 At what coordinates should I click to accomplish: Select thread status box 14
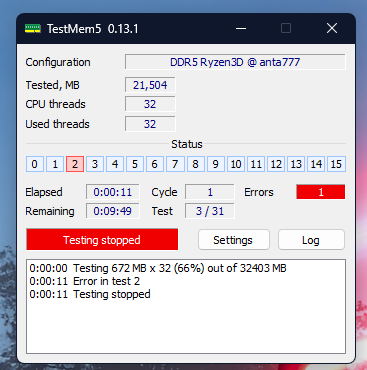pyautogui.click(x=316, y=164)
